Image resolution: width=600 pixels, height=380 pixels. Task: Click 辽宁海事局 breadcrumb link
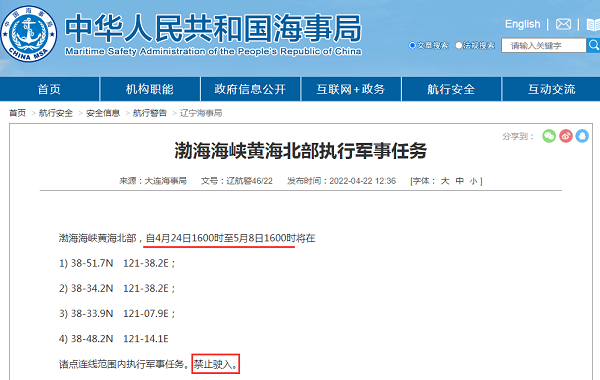[201, 113]
